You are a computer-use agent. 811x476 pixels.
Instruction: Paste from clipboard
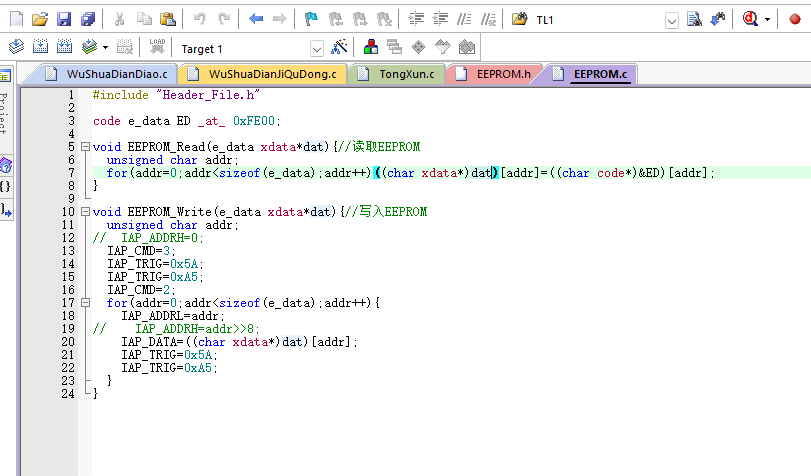pos(168,20)
